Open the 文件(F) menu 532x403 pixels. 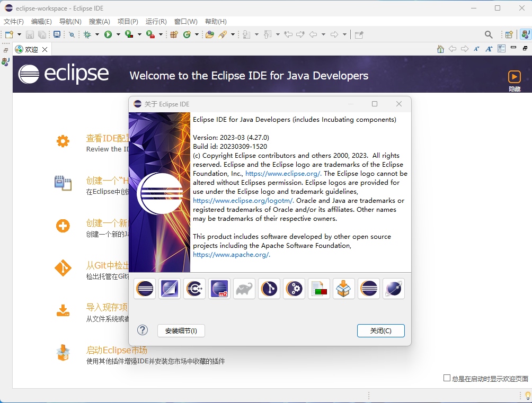(x=14, y=22)
